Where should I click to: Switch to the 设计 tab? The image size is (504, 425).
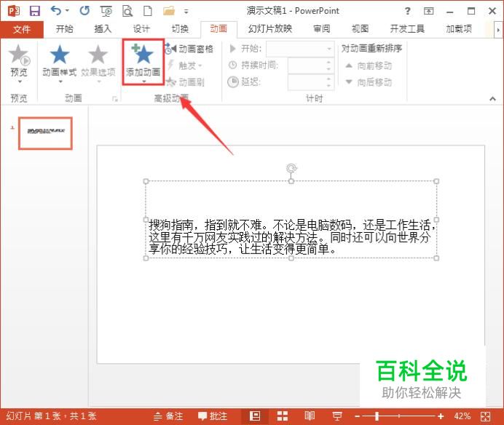pyautogui.click(x=141, y=29)
